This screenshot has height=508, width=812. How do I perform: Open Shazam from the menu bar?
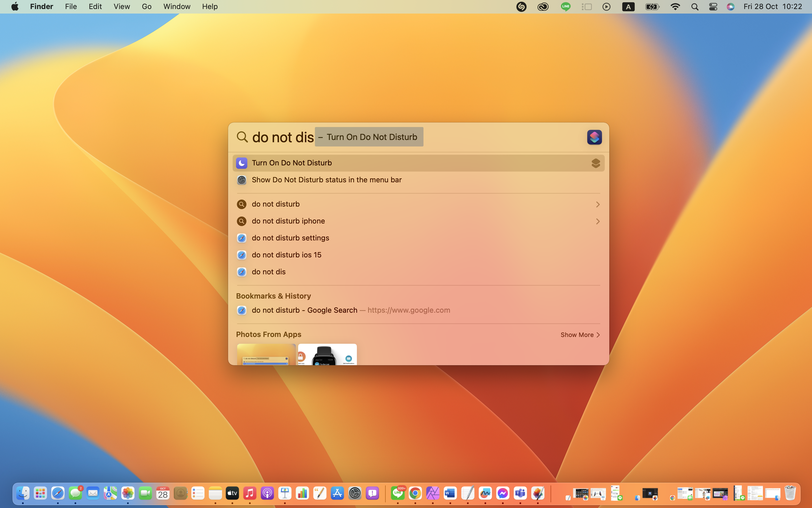(521, 7)
